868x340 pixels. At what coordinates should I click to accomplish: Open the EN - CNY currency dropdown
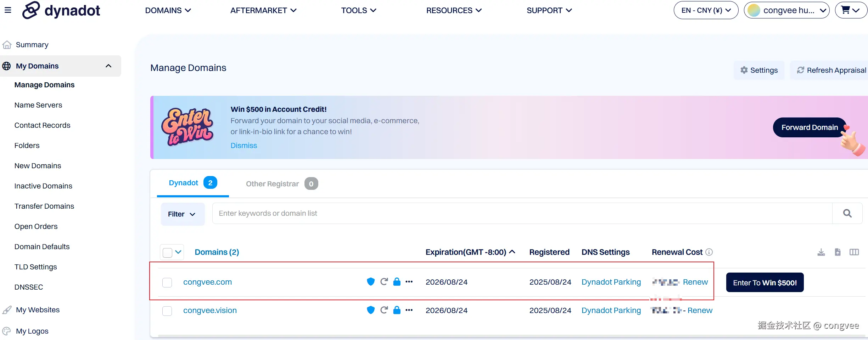tap(706, 10)
